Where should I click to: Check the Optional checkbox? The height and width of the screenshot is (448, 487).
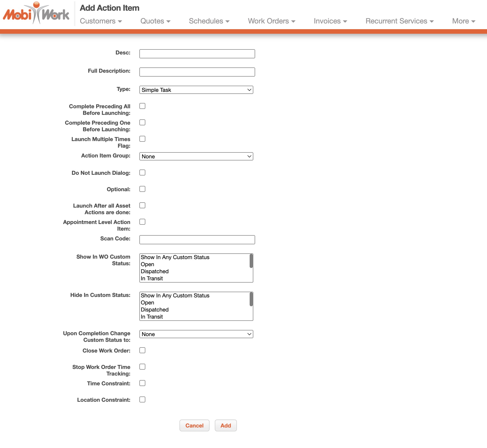pyautogui.click(x=142, y=189)
